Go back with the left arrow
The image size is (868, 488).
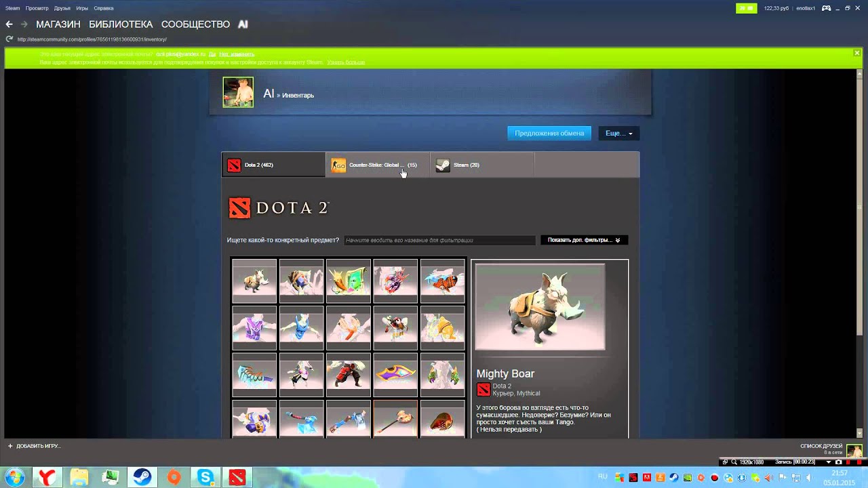pyautogui.click(x=9, y=24)
